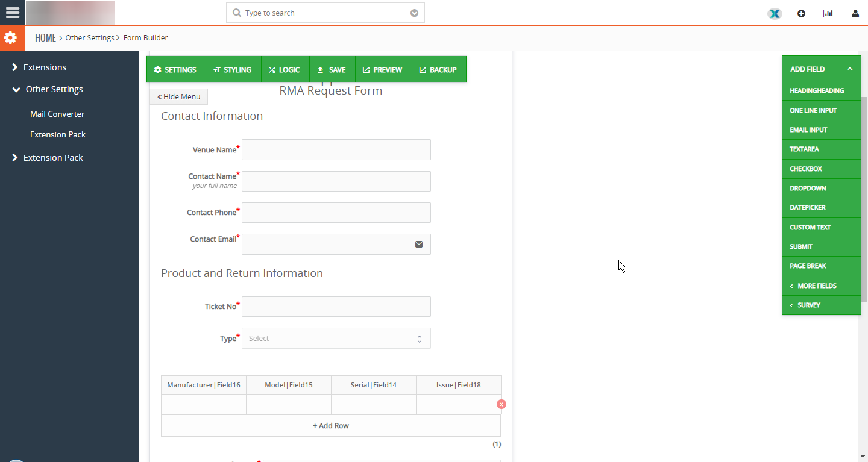Click + Add Row button
The width and height of the screenshot is (868, 462).
click(x=331, y=426)
